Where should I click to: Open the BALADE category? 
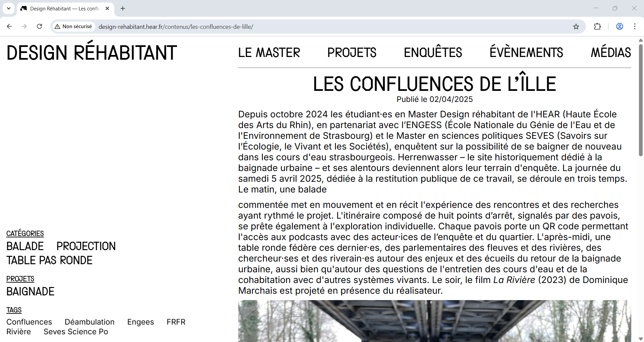[x=25, y=246]
